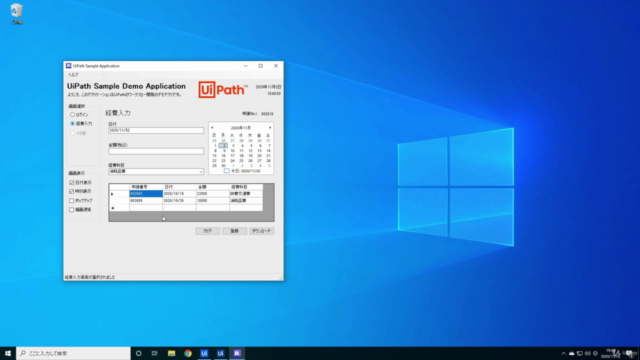Click the 22000 amount cell
Image resolution: width=640 pixels, height=360 pixels.
point(213,194)
